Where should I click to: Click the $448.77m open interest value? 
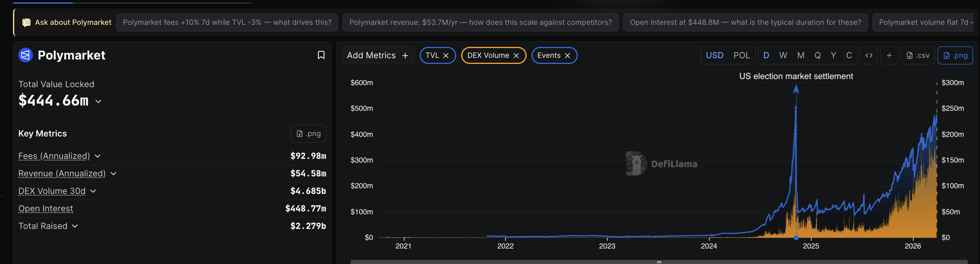tap(306, 209)
